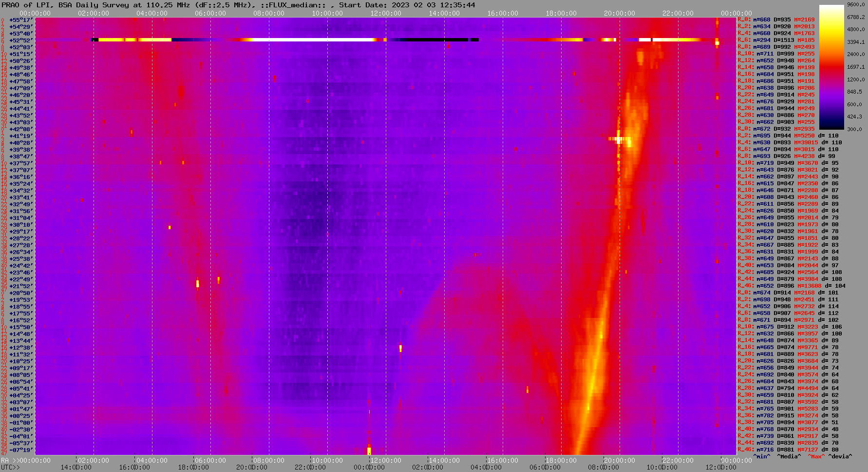The width and height of the screenshot is (868, 472).
Task: Click the ^Media^ legend label
Action: pos(789,456)
